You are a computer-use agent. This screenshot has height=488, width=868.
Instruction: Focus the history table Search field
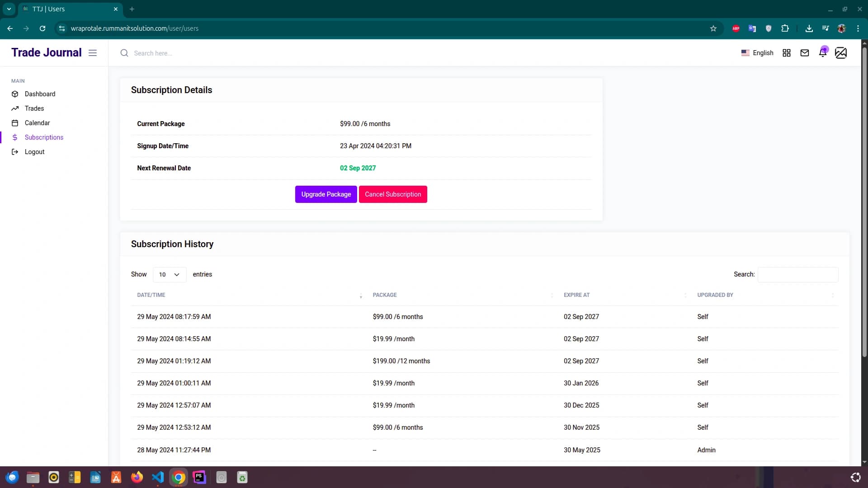coord(798,275)
